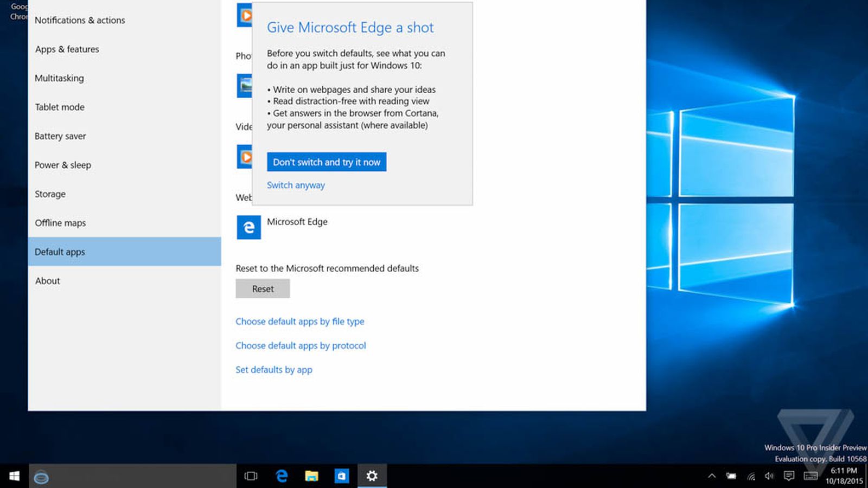Click the Video player default app icon
This screenshot has height=488, width=868.
pos(244,157)
